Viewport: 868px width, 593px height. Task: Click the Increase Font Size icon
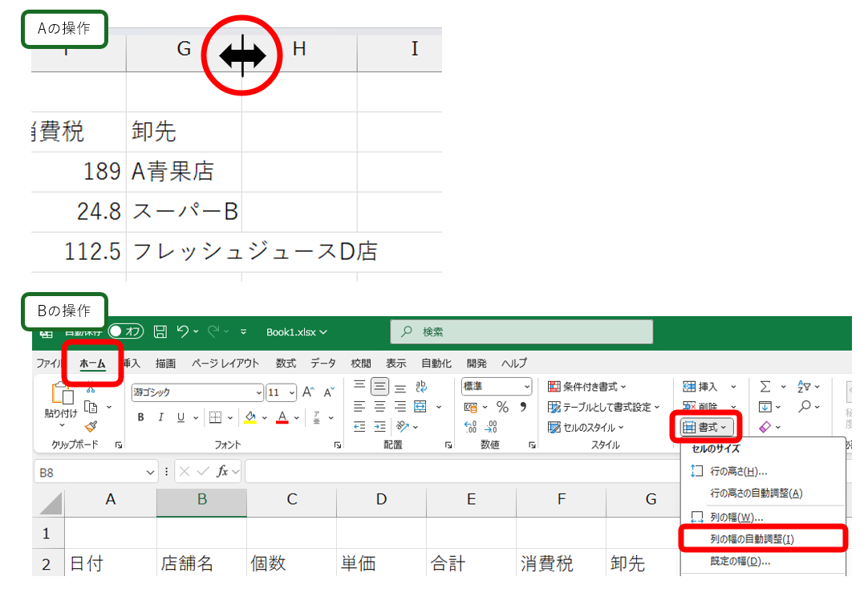[308, 392]
